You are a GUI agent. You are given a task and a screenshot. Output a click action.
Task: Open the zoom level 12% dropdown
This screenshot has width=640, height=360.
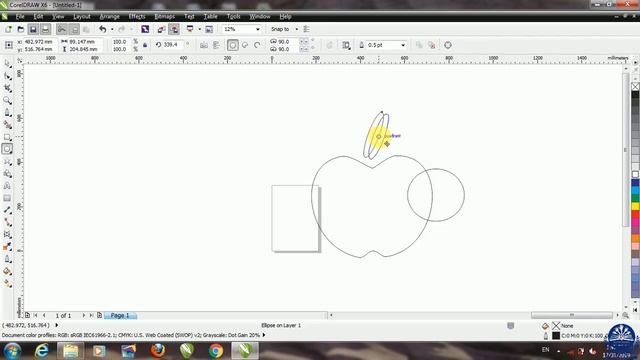pos(258,29)
